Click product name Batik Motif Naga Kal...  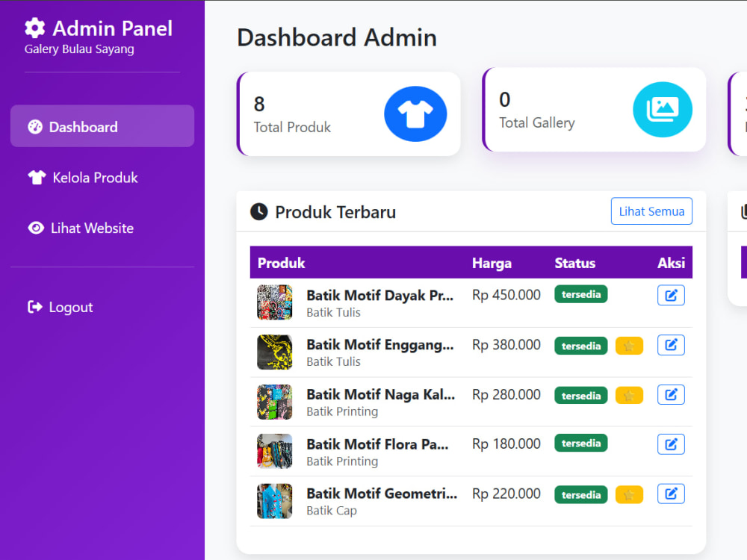click(x=381, y=394)
